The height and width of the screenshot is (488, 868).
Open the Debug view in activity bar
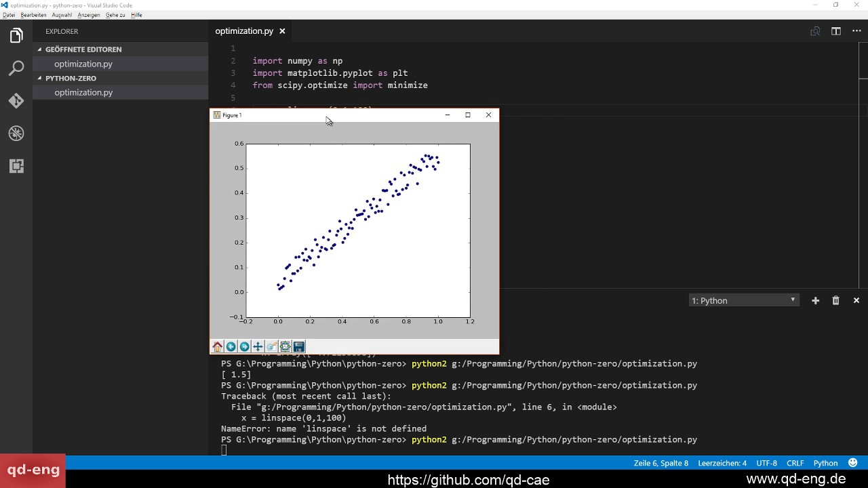[x=16, y=134]
